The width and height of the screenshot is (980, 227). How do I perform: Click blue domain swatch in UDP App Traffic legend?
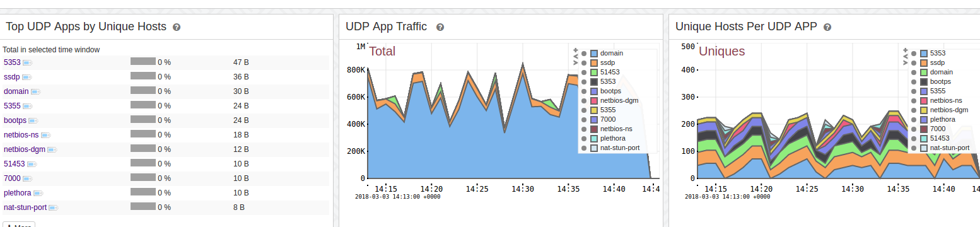594,54
